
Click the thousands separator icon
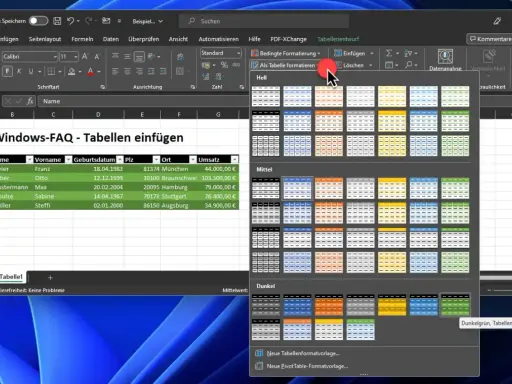(236, 65)
